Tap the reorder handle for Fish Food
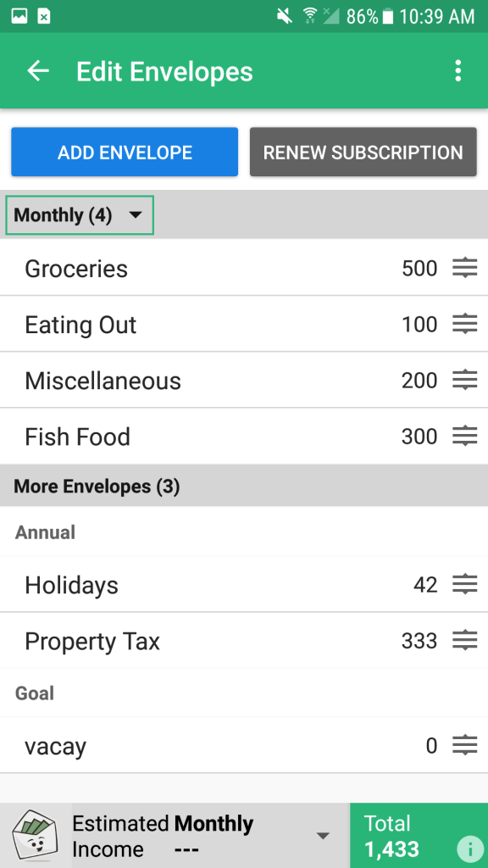488x868 pixels. [465, 437]
